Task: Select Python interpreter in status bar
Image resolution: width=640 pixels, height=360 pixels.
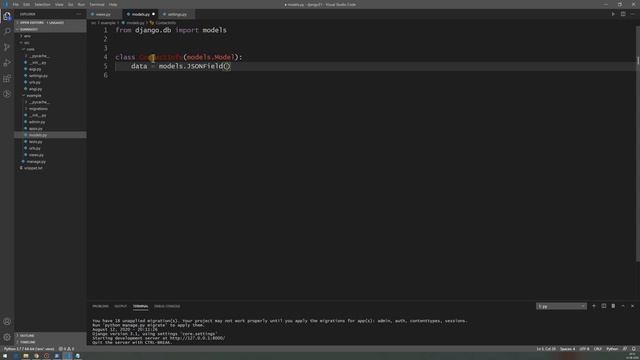Action: coord(29,349)
